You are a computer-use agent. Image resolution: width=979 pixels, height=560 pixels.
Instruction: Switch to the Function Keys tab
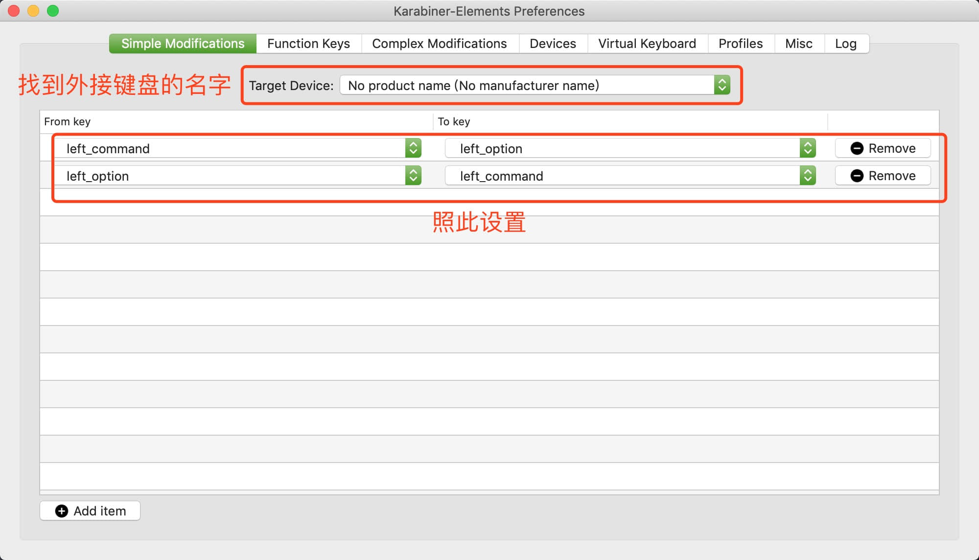point(308,44)
